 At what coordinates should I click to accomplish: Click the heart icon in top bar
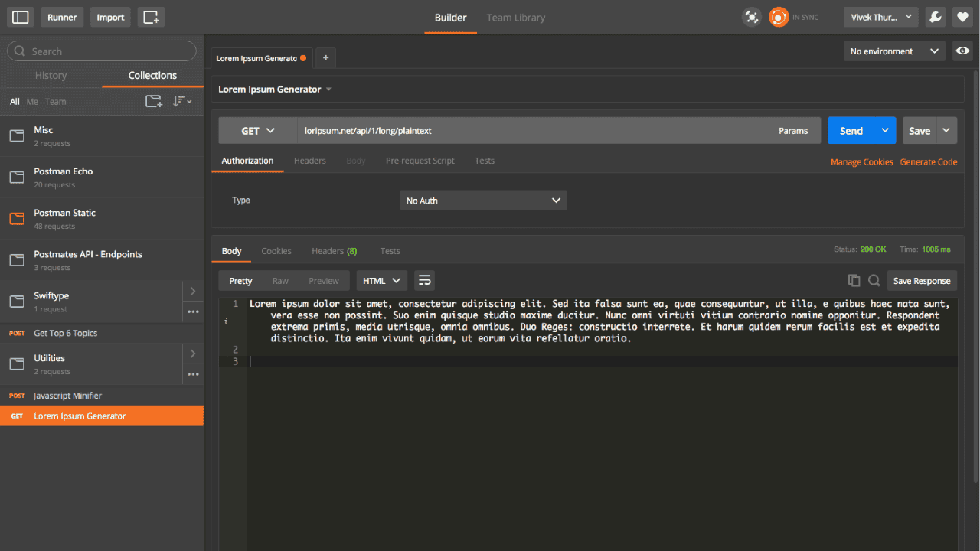coord(962,17)
